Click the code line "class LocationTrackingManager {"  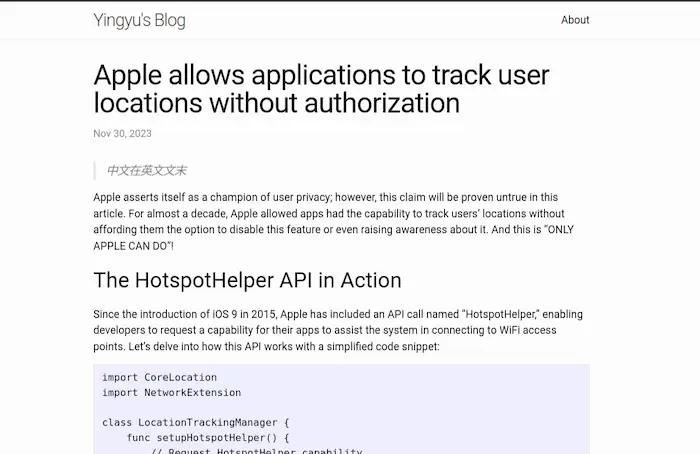pos(196,422)
